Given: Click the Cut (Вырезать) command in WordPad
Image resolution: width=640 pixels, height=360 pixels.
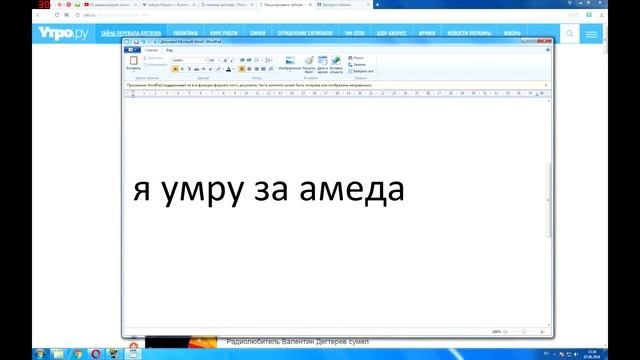Looking at the screenshot, I should pyautogui.click(x=154, y=58).
